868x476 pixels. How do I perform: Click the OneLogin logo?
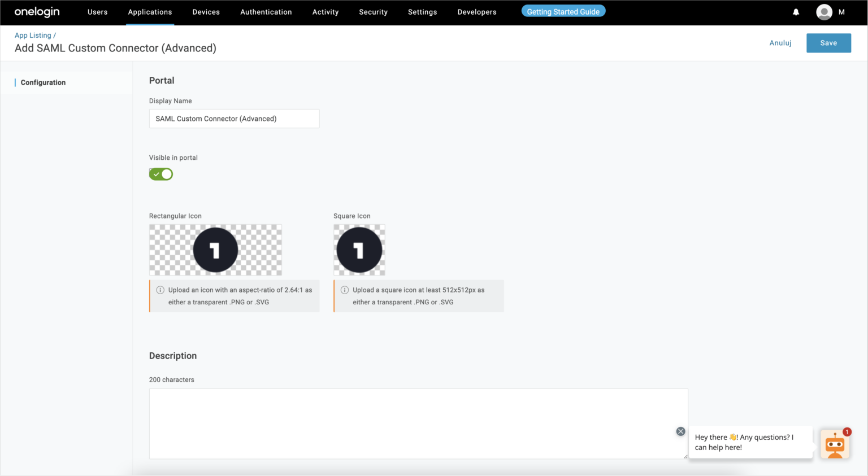[x=37, y=12]
